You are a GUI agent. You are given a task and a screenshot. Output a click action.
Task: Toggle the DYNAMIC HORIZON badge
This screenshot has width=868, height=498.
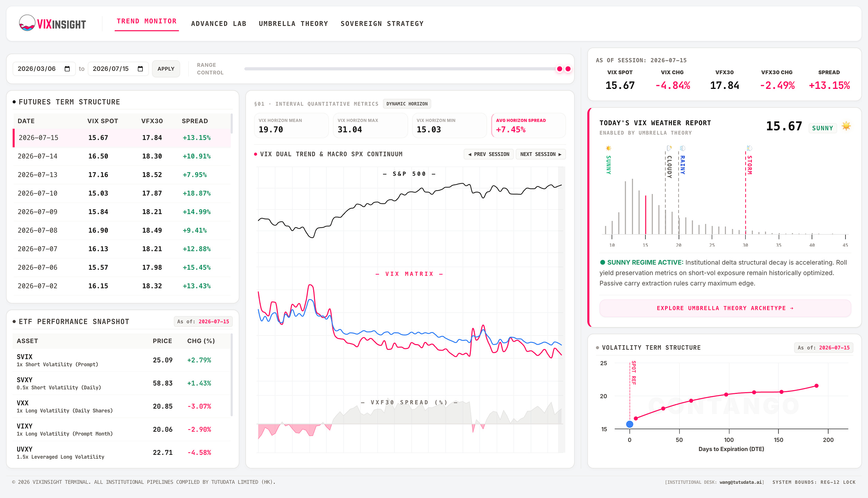[x=407, y=104]
